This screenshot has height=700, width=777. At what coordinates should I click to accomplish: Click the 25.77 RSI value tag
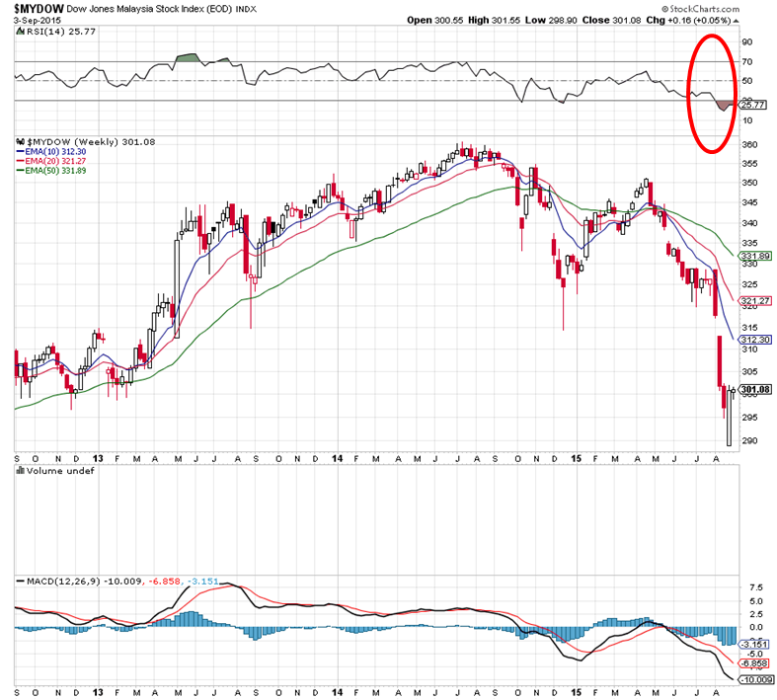(753, 104)
